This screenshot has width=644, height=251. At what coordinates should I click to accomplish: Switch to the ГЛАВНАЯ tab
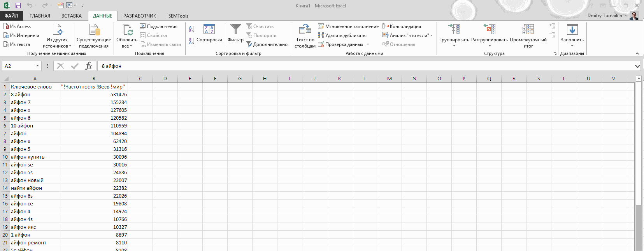tap(40, 16)
